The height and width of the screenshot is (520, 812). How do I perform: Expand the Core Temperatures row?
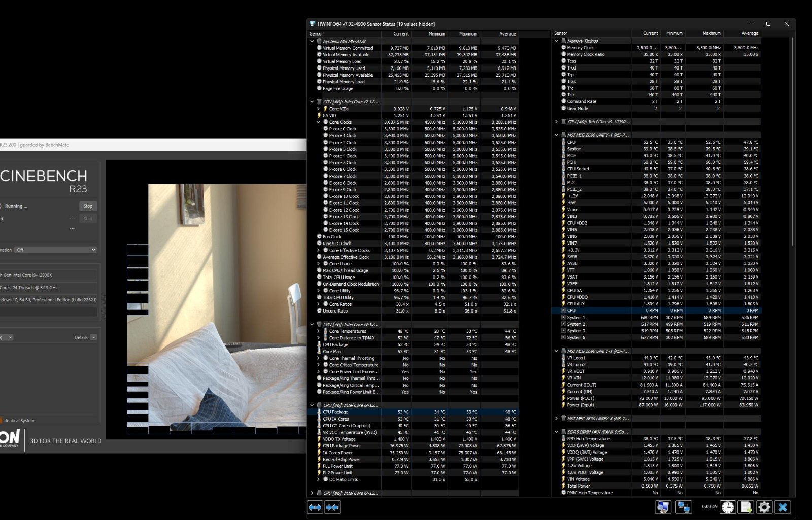click(318, 331)
